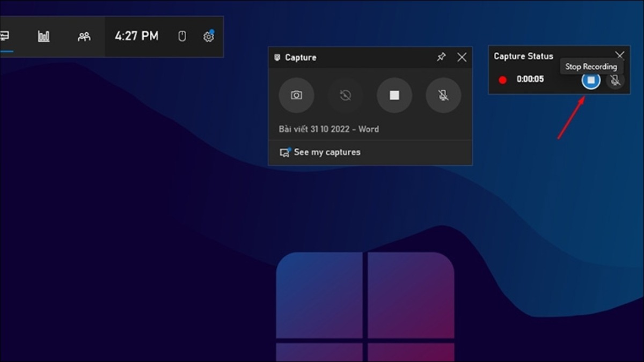Click the record last 30 seconds button
The height and width of the screenshot is (362, 644).
pyautogui.click(x=346, y=95)
